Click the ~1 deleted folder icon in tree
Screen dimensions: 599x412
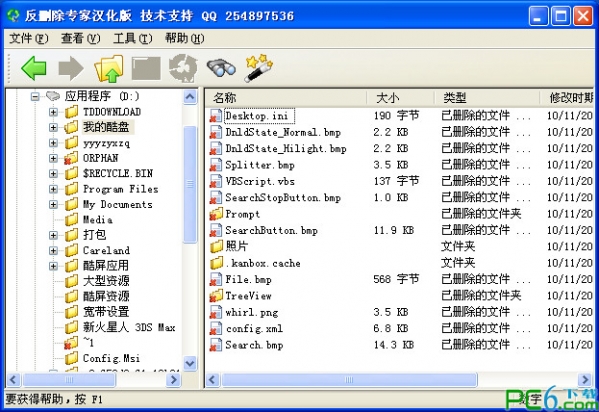pyautogui.click(x=71, y=343)
